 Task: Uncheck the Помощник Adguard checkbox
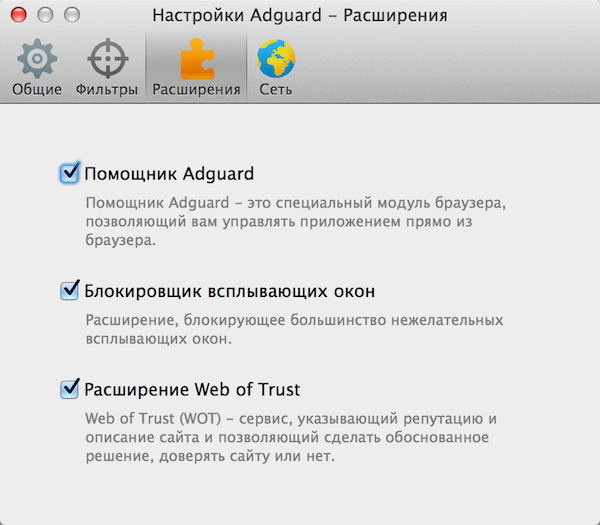[69, 173]
